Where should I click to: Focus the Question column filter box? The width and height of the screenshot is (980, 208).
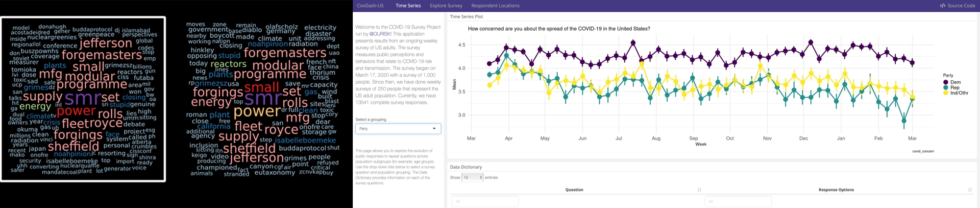(485, 201)
